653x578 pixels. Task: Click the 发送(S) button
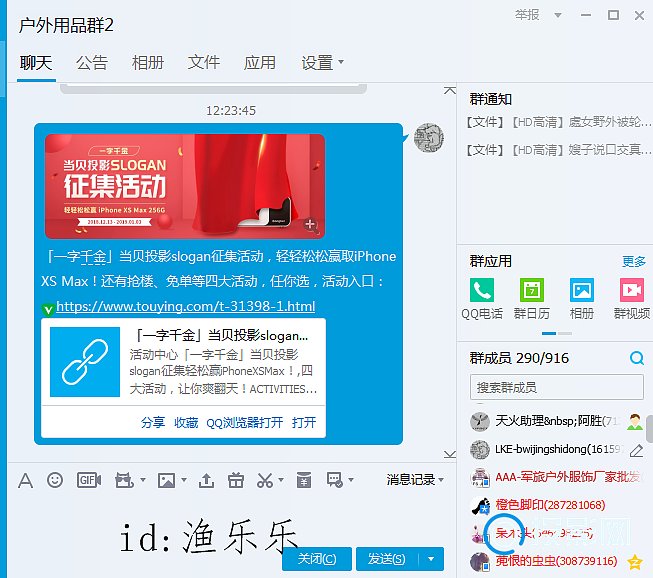[x=386, y=559]
